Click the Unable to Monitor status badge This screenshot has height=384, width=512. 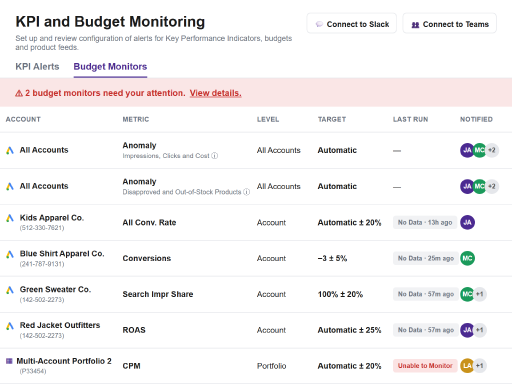tap(425, 366)
